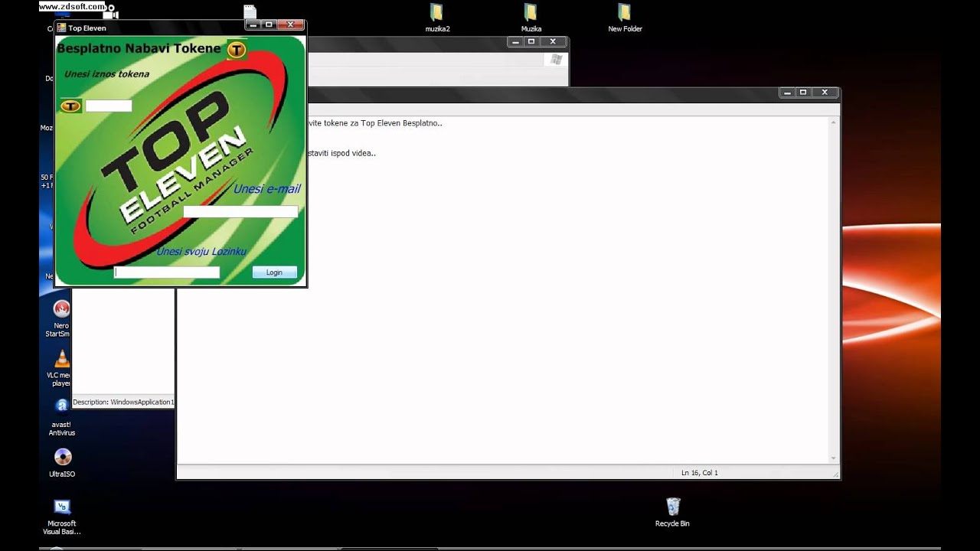Click the Login button in Top Eleven

click(274, 272)
